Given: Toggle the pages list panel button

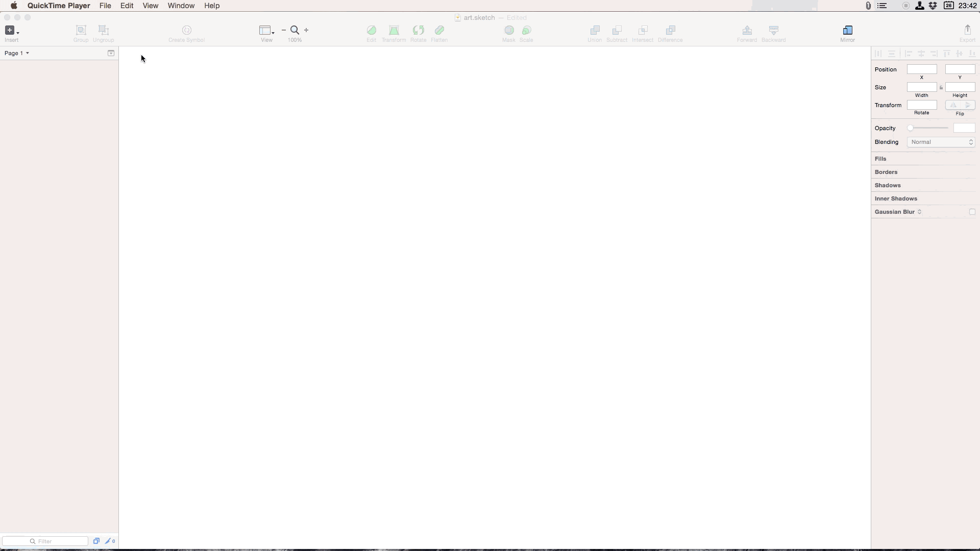Looking at the screenshot, I should coord(111,53).
